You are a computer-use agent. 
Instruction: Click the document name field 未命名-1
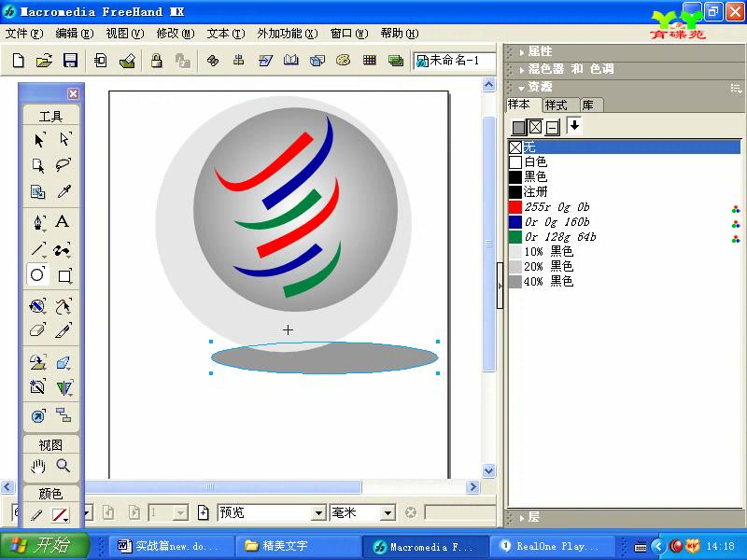coord(455,61)
